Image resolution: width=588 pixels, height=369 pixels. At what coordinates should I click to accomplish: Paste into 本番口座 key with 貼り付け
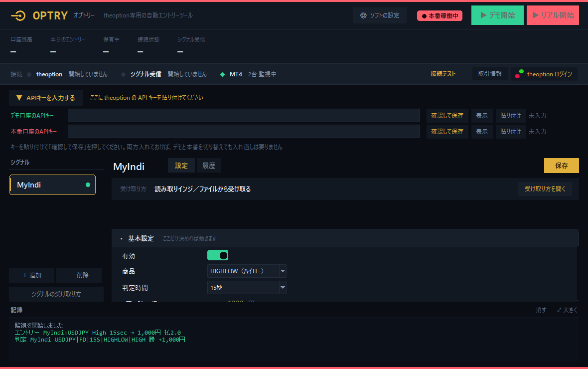click(510, 131)
